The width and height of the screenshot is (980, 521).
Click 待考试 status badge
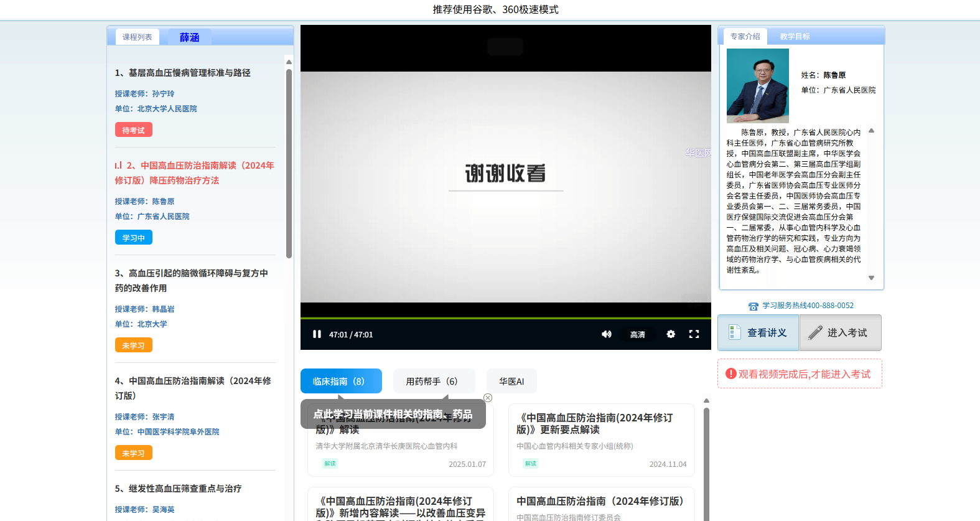pyautogui.click(x=133, y=130)
